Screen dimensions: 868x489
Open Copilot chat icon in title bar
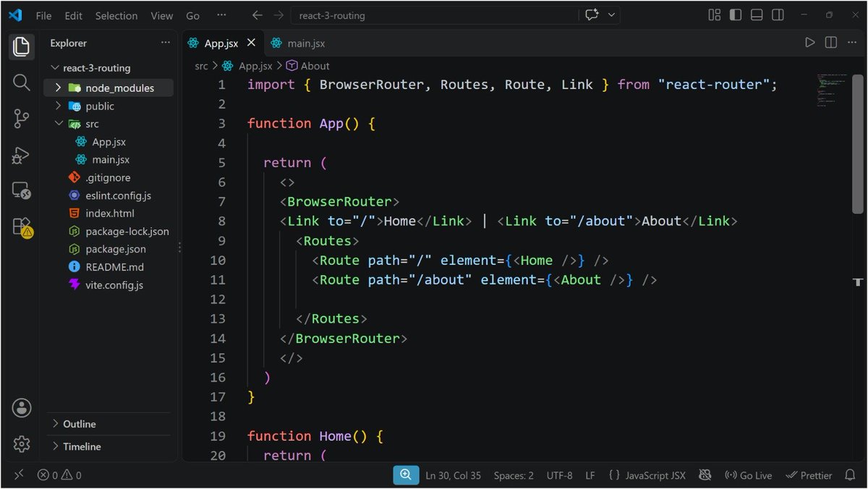[x=593, y=15]
